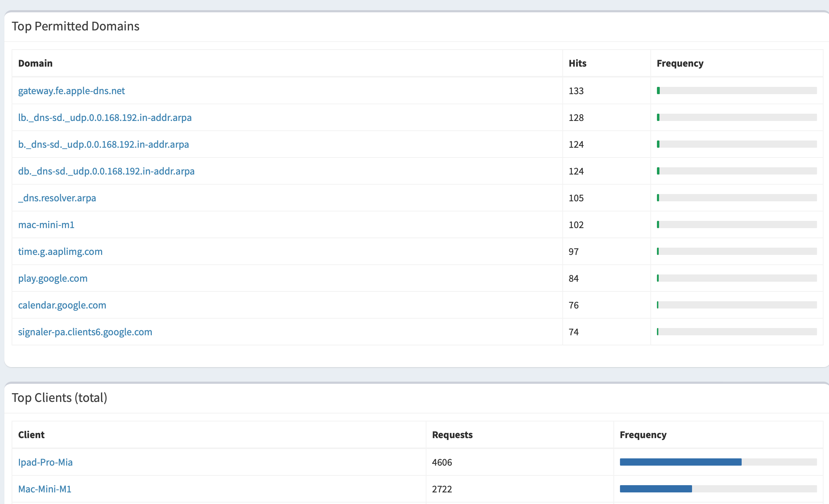Select signaler-pa.clients6.google.com link
The image size is (829, 504).
pos(85,332)
